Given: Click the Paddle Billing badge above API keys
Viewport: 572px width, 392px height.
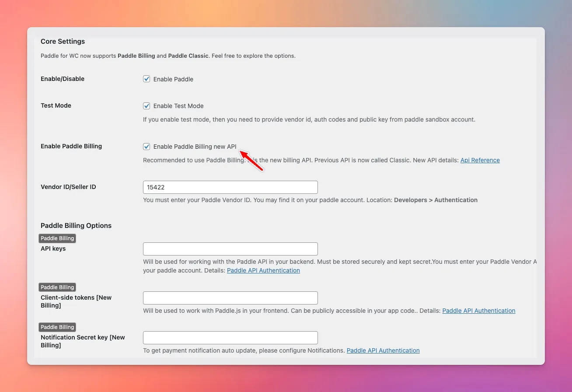Looking at the screenshot, I should pyautogui.click(x=57, y=238).
